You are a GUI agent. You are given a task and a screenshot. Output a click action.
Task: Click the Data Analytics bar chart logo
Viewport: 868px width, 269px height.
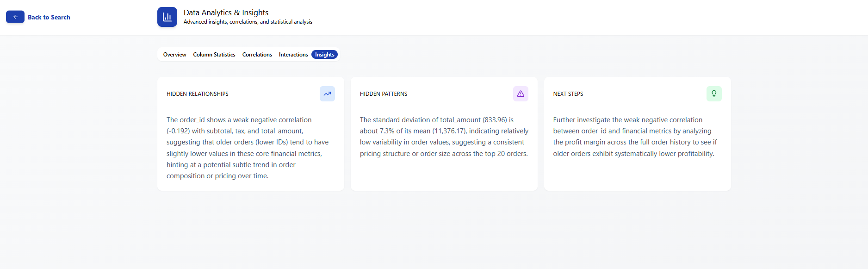pos(167,17)
